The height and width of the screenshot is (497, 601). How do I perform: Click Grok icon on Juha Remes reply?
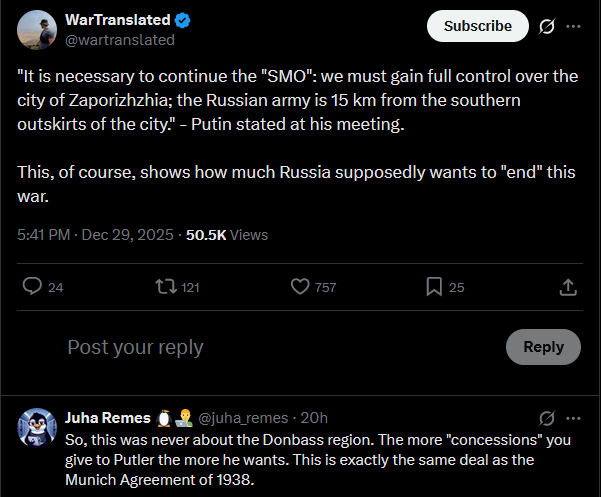[x=547, y=418]
